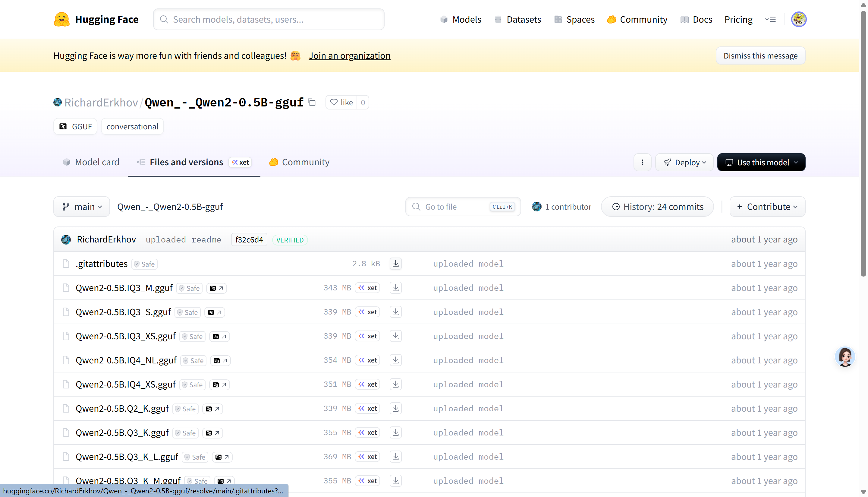This screenshot has width=868, height=497.
Task: Click the search magnifier icon in the search bar
Action: tap(164, 20)
